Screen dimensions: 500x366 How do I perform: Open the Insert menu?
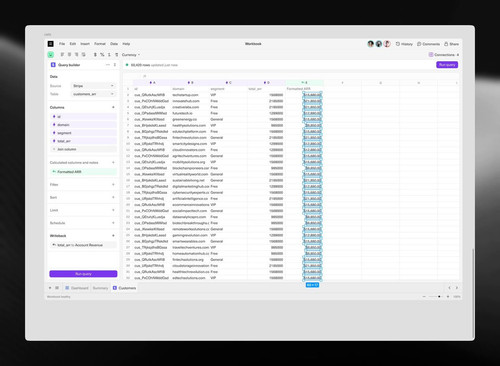pyautogui.click(x=85, y=44)
